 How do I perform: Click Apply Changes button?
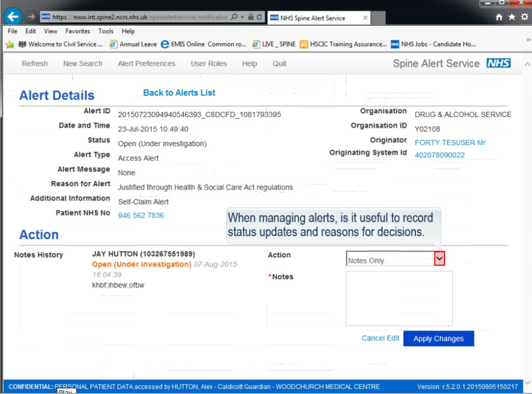438,339
